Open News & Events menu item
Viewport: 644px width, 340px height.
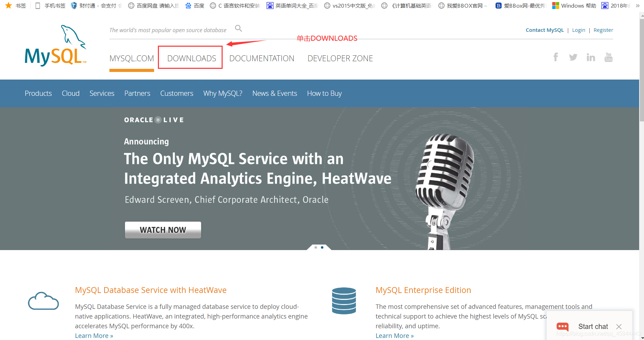pyautogui.click(x=275, y=93)
